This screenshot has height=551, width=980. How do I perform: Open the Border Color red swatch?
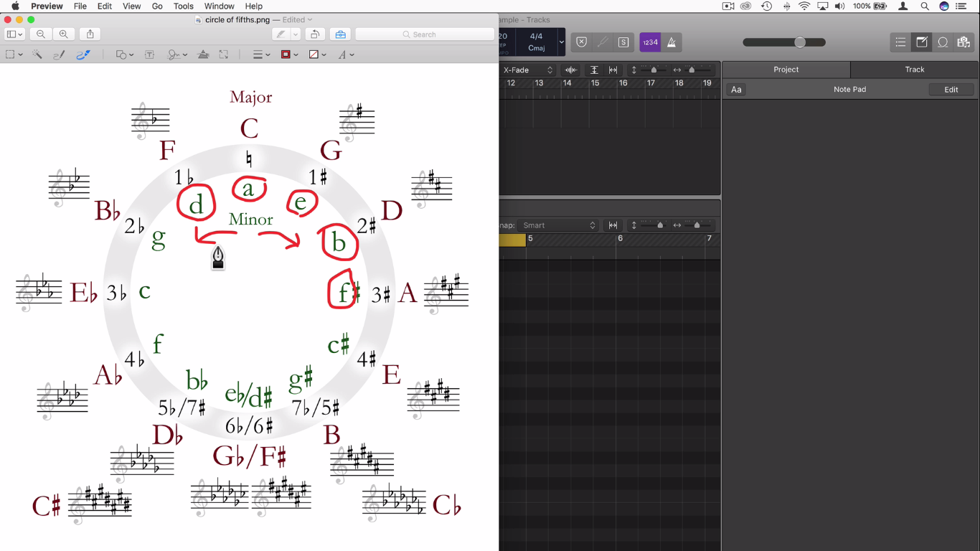click(x=289, y=55)
